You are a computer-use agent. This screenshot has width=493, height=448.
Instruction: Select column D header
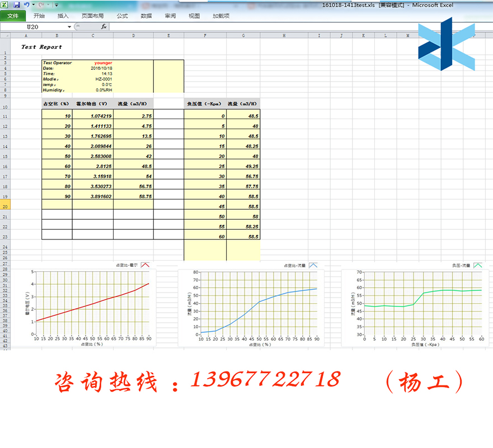pos(133,35)
